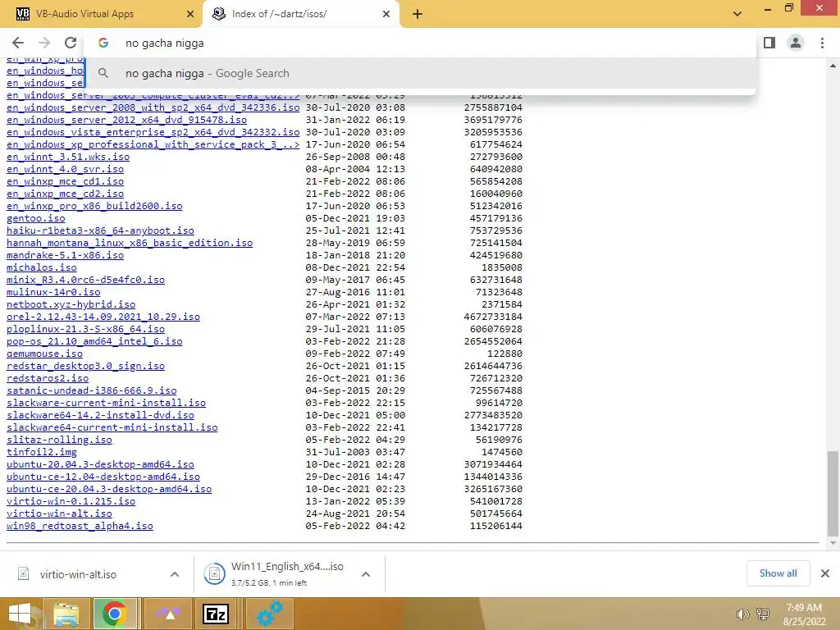Click the volume speaker tray icon

tap(742, 614)
